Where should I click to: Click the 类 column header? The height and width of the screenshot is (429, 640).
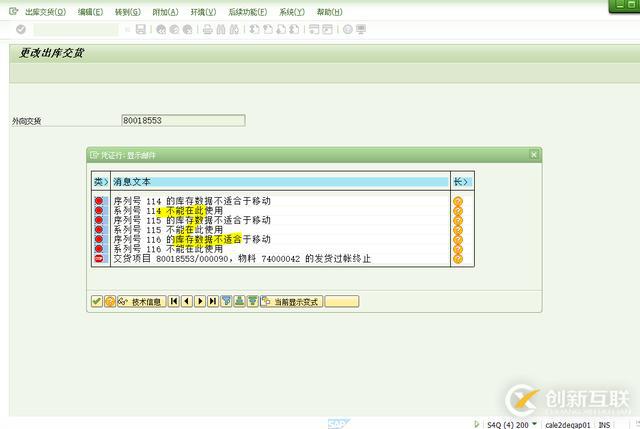101,182
